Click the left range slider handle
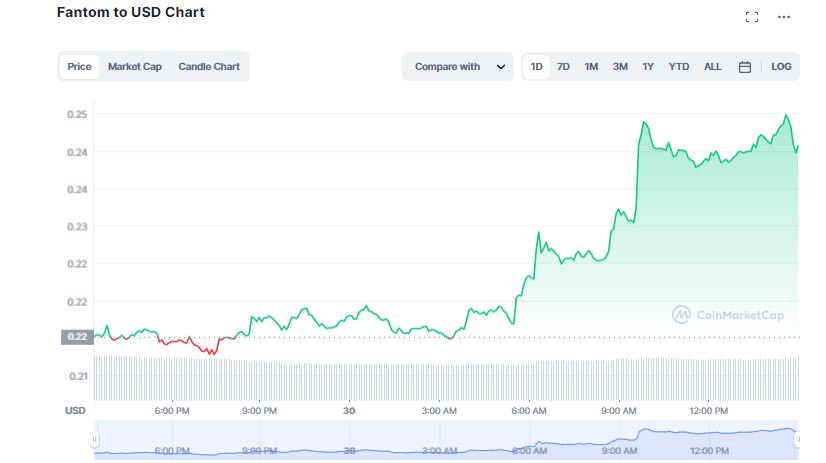The height and width of the screenshot is (463, 826). click(x=95, y=439)
